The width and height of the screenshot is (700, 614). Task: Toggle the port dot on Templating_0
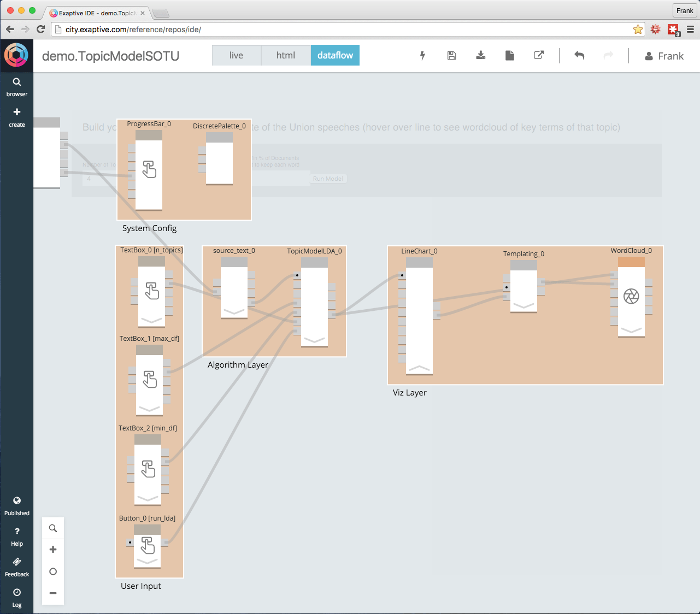click(506, 287)
